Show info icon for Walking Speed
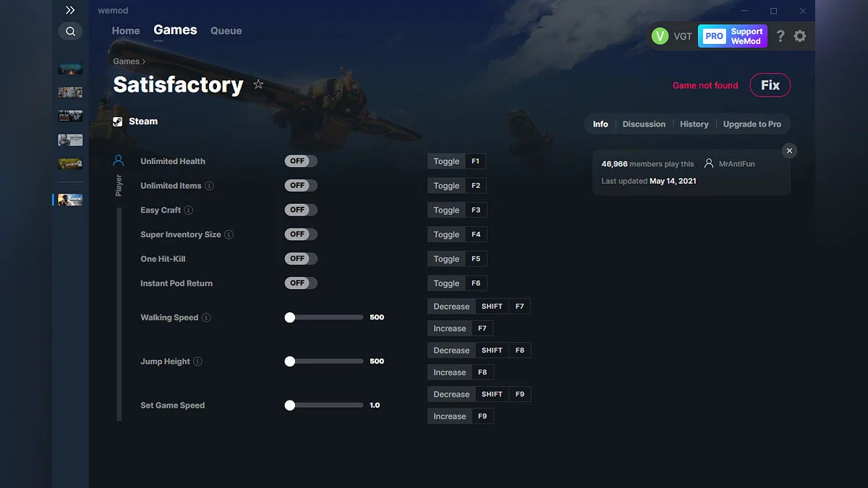 (206, 317)
